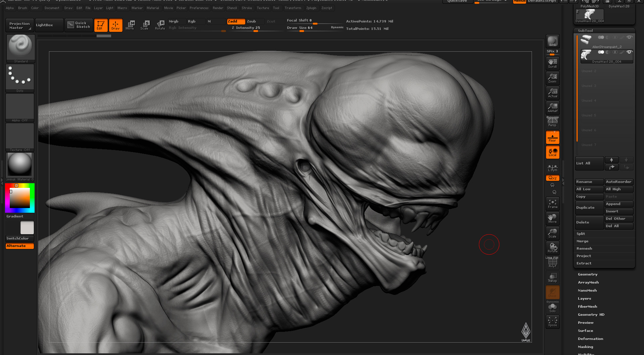Click the AAHalf view icon
This screenshot has height=355, width=644.
(552, 107)
